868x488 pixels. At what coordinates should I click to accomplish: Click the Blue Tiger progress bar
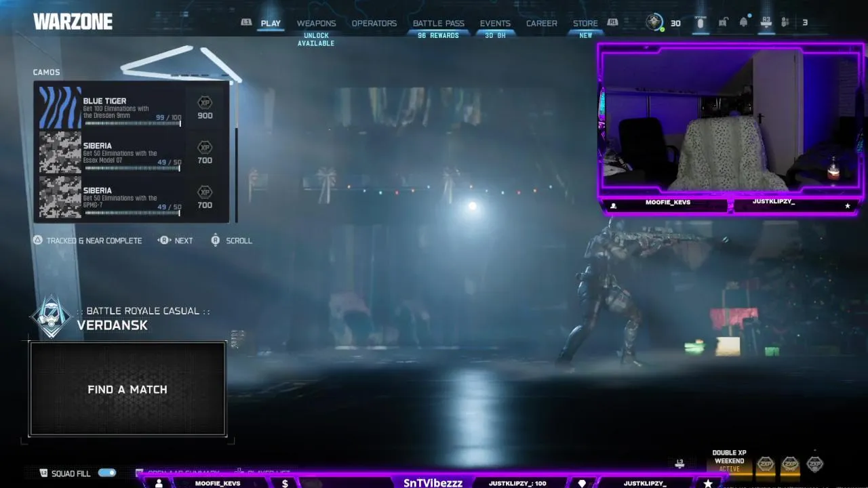click(x=132, y=123)
